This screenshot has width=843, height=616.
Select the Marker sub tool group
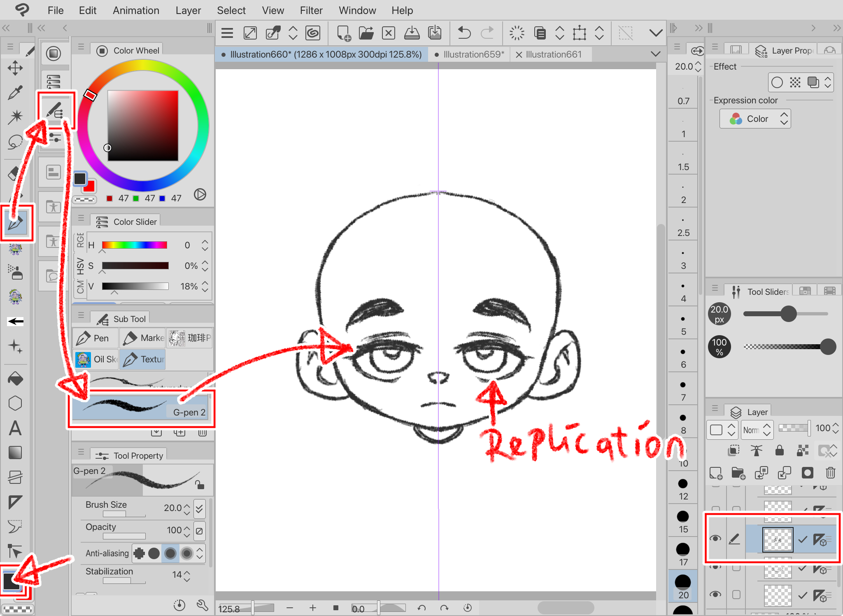click(x=142, y=338)
